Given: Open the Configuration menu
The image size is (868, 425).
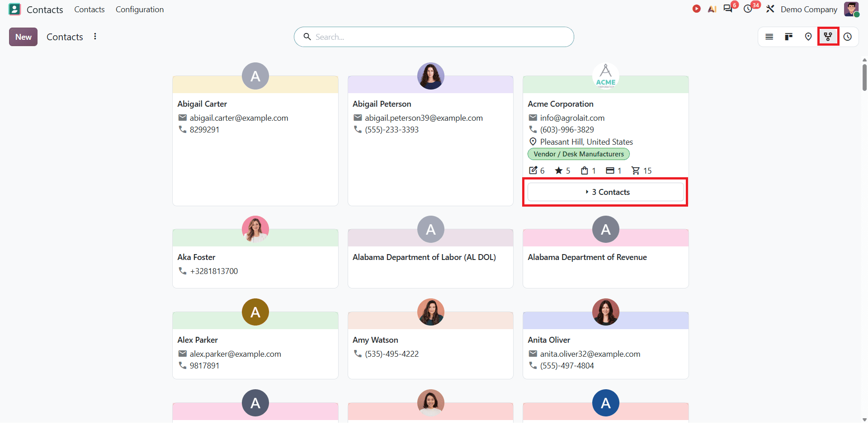Looking at the screenshot, I should [x=140, y=9].
